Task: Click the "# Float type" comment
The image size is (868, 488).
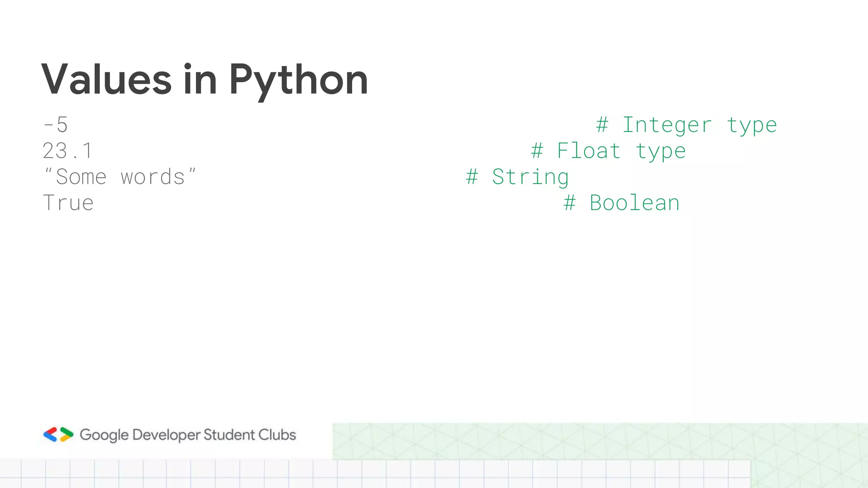Action: (x=608, y=151)
